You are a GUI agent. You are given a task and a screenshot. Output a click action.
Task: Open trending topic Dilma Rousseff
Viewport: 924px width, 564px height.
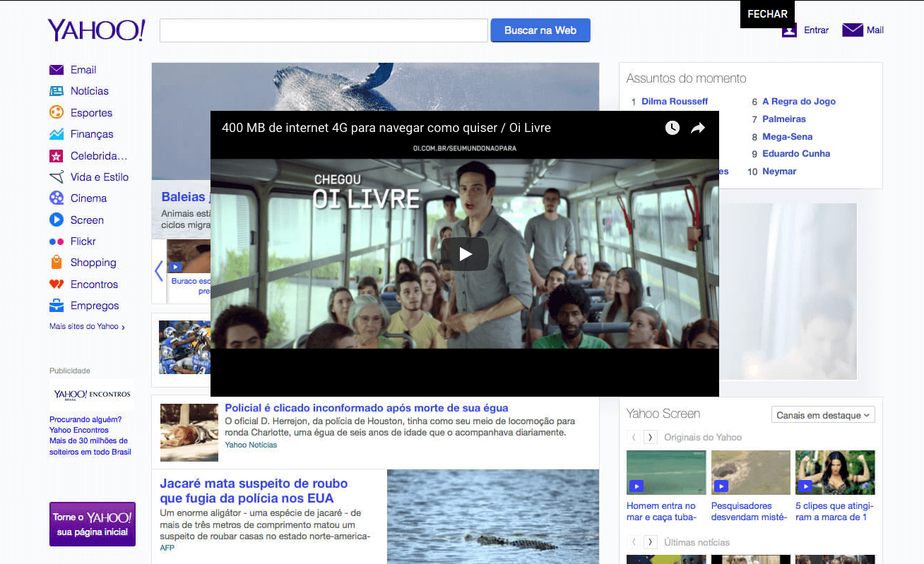[675, 102]
